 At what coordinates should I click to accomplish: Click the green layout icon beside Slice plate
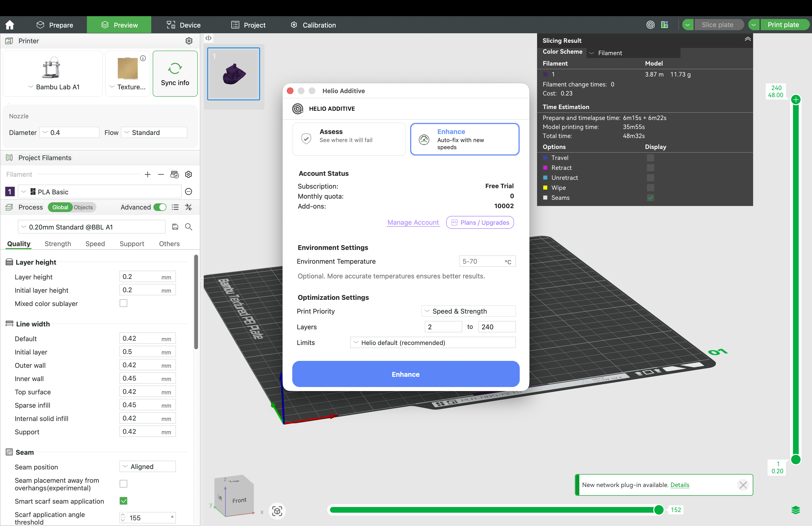click(x=664, y=24)
